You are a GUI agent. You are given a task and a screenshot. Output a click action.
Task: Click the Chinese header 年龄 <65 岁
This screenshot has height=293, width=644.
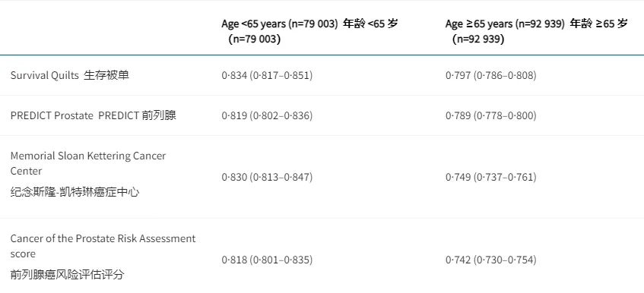pyautogui.click(x=370, y=24)
